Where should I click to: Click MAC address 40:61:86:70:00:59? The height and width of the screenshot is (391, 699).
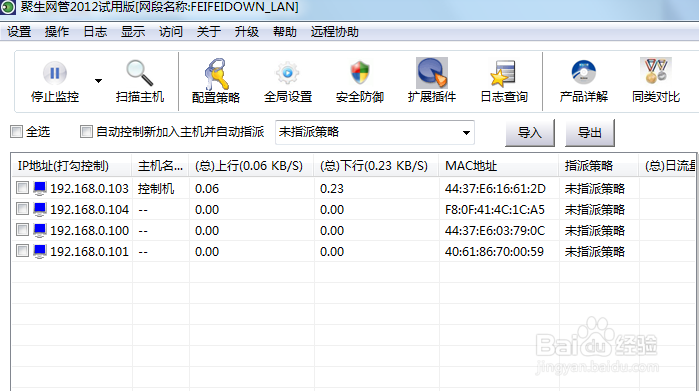494,251
